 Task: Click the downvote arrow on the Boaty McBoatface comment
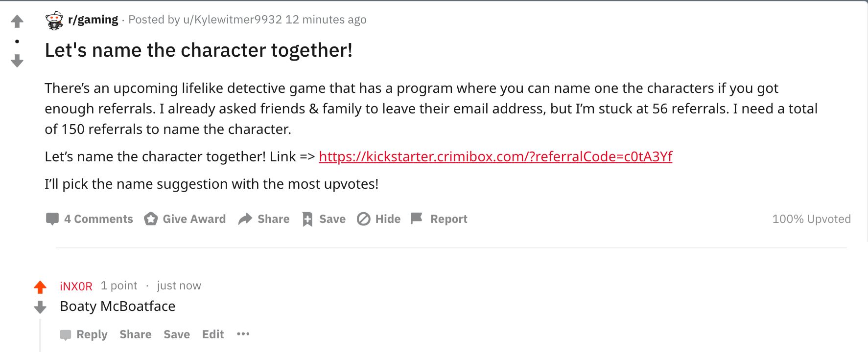click(x=40, y=308)
